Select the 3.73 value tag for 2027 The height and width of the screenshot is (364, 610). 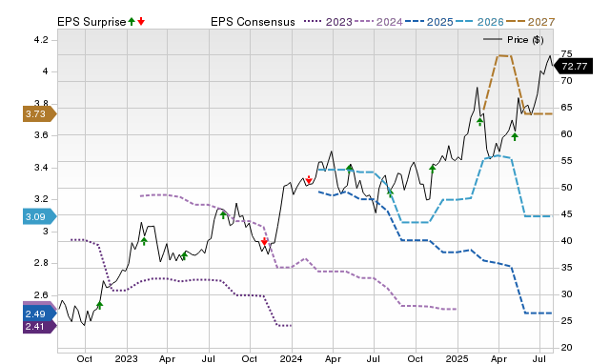tap(40, 114)
